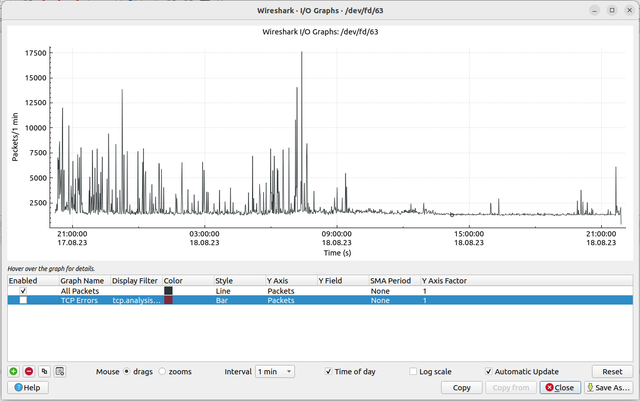This screenshot has width=640, height=401.
Task: Add a new graph with plus icon
Action: [13, 371]
